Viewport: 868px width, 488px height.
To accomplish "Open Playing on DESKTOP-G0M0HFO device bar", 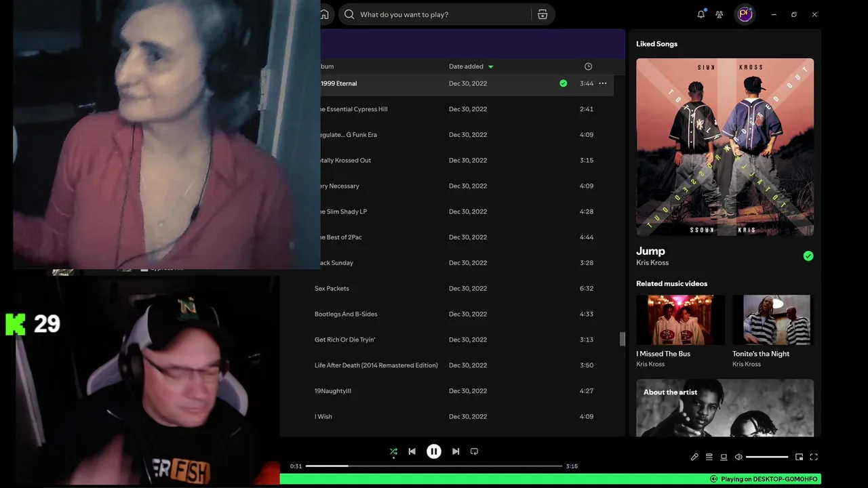I will pyautogui.click(x=764, y=479).
